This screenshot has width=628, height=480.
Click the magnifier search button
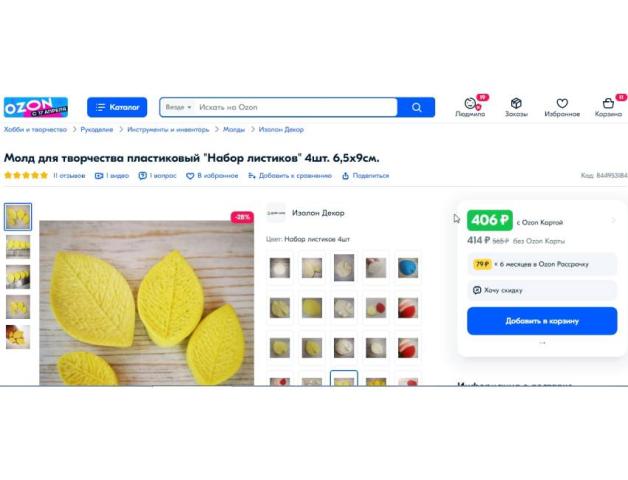417,107
